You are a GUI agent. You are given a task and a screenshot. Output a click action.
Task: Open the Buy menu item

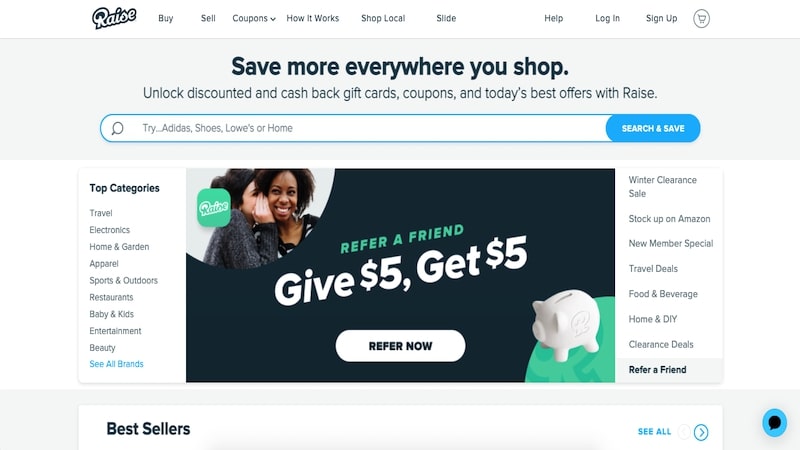tap(166, 18)
